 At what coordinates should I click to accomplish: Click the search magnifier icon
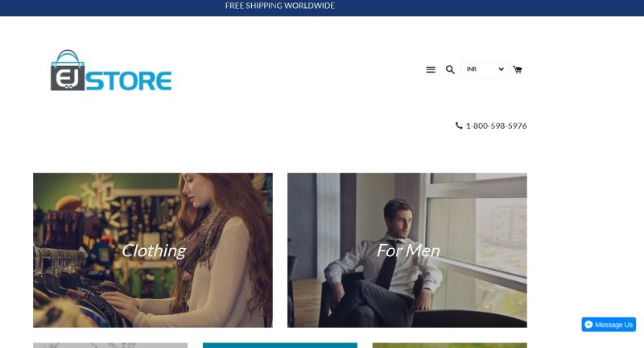point(450,70)
